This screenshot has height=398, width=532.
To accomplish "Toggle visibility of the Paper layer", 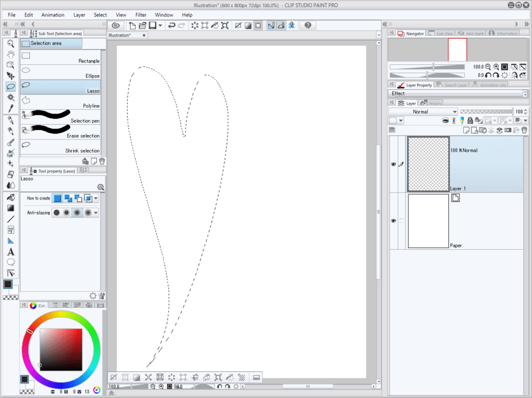I will coord(393,221).
